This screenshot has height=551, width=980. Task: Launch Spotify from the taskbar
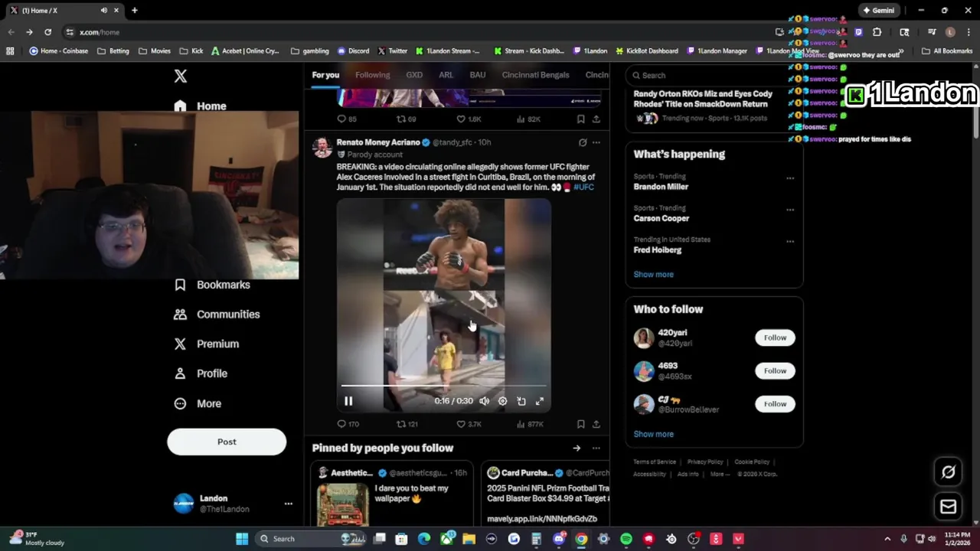pos(626,539)
